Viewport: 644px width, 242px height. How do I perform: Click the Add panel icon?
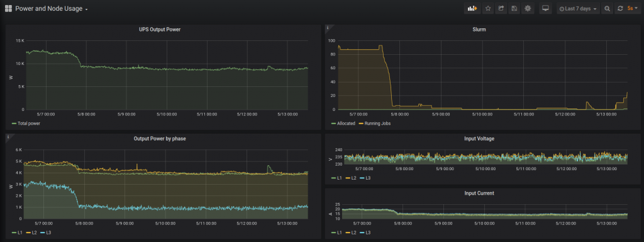click(x=472, y=9)
